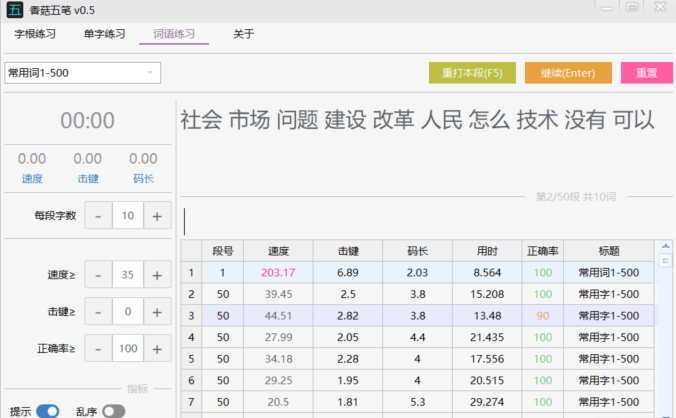Click the time cell 21.435
This screenshot has width=676, height=418.
(x=487, y=337)
